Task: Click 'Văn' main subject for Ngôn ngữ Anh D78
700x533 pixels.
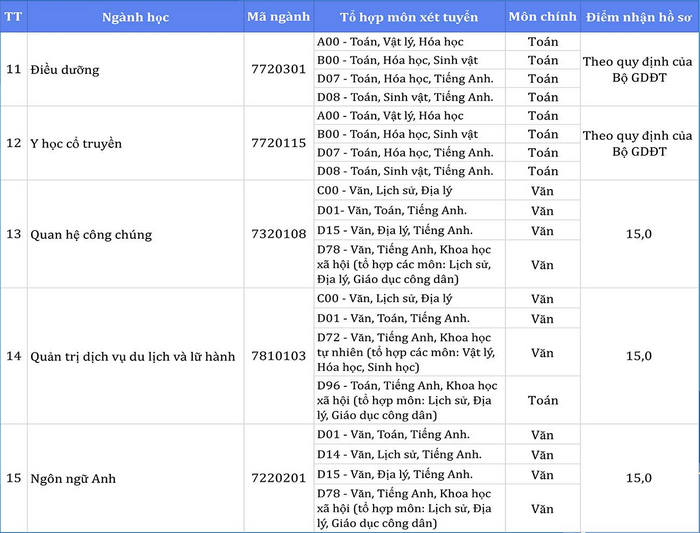Action: [x=542, y=509]
